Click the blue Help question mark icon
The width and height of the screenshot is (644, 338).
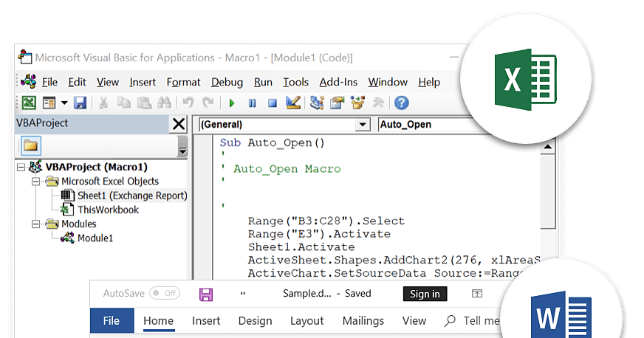coord(401,103)
